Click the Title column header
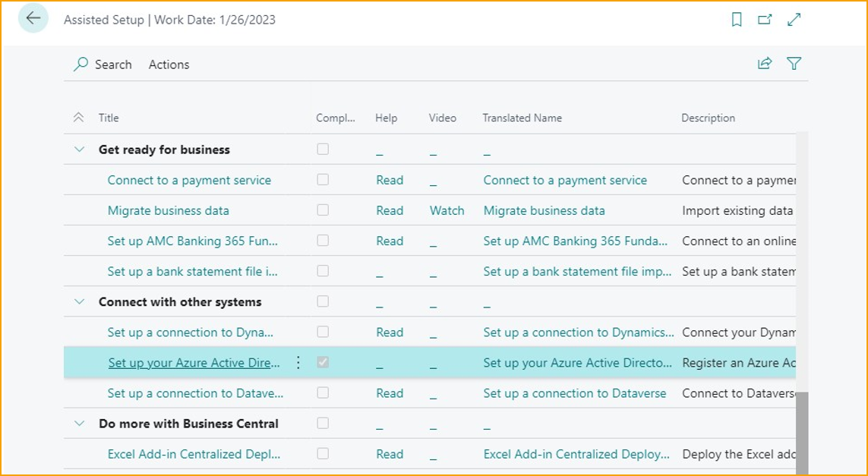Image resolution: width=868 pixels, height=476 pixels. tap(109, 118)
